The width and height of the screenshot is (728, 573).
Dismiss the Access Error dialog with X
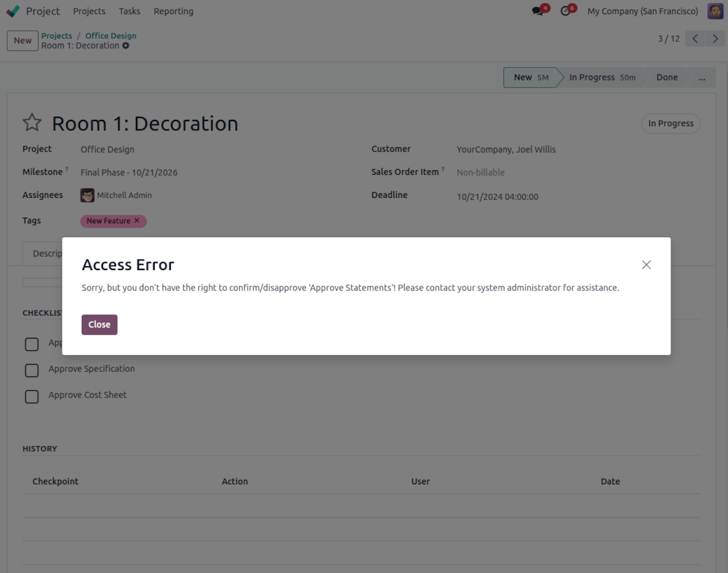click(x=646, y=265)
